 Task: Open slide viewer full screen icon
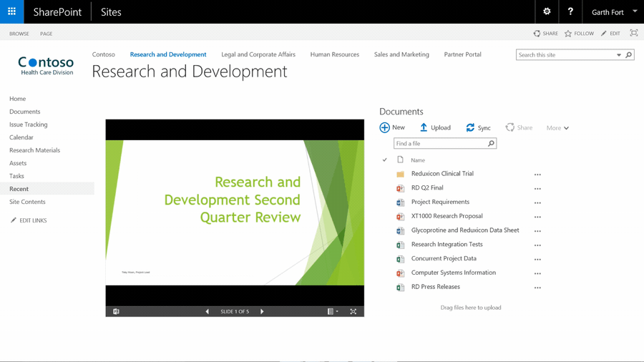(x=353, y=312)
